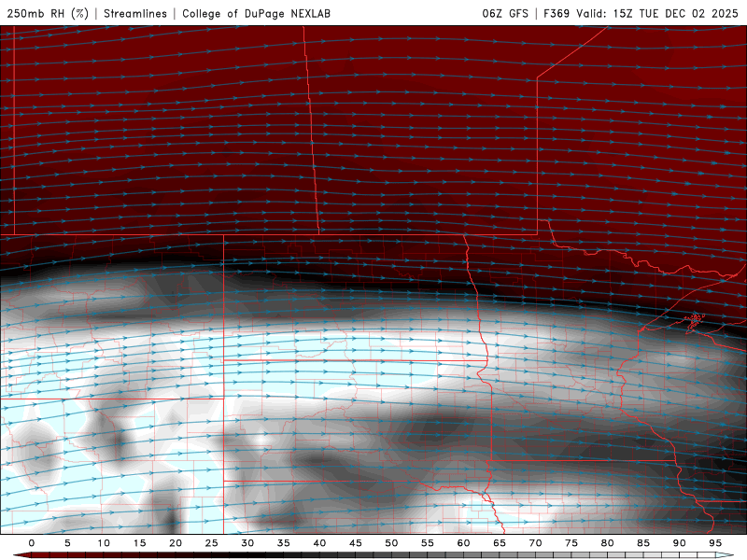This screenshot has width=747, height=560.
Task: Select the "Streamlines" label in header
Action: coord(135,13)
